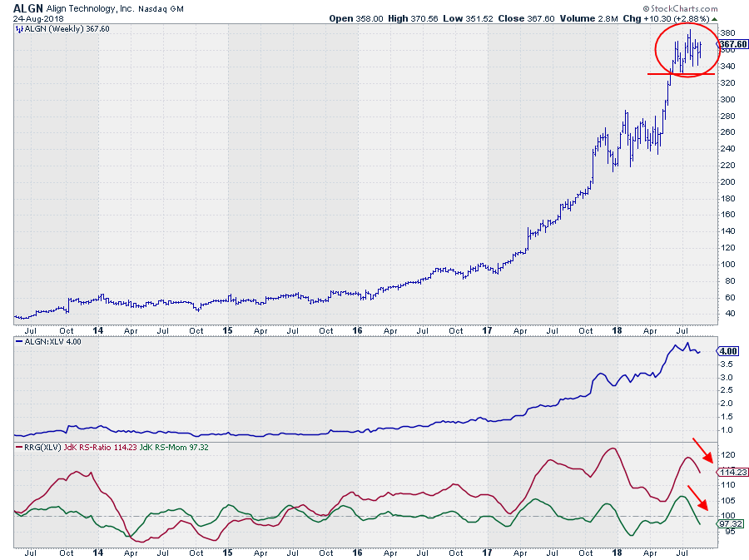
Task: Click the 180 price axis label
Action: [727, 199]
